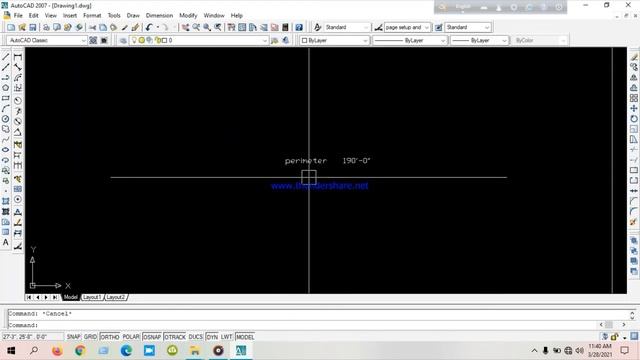Screen dimensions: 640x360
Task: Open the notification center icon
Action: [624, 351]
